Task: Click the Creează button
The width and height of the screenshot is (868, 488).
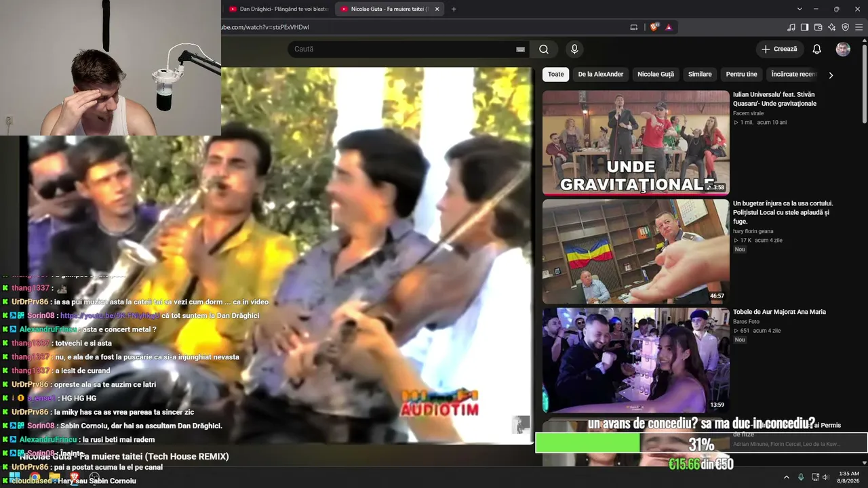Action: 779,49
